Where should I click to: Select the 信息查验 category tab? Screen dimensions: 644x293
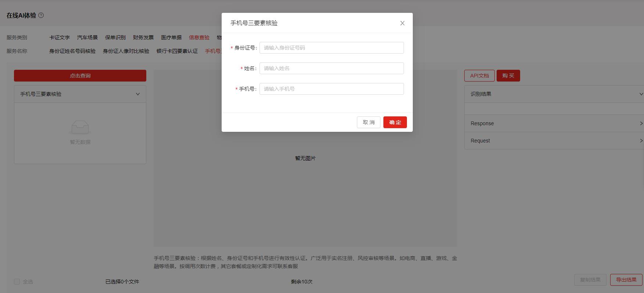click(199, 37)
